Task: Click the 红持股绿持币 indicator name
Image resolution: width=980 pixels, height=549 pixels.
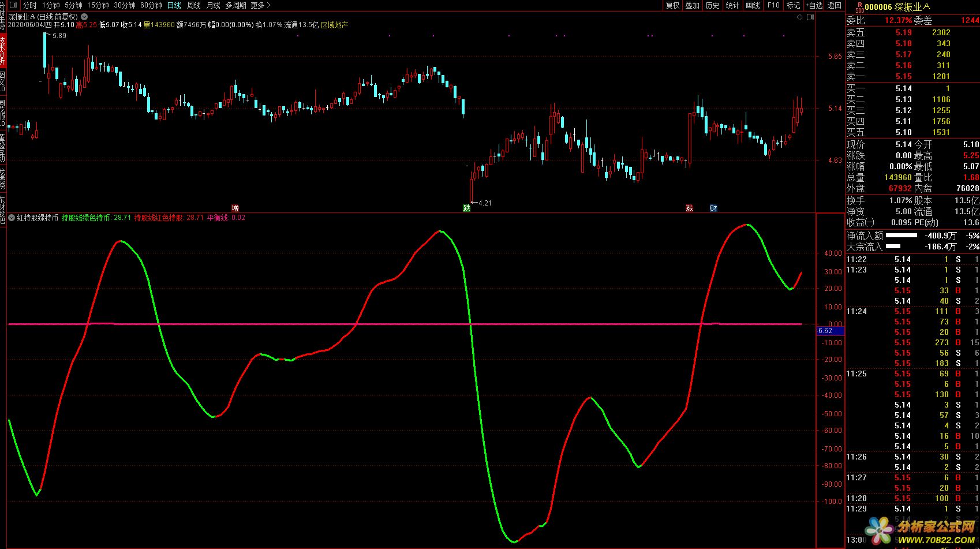Action: 38,218
